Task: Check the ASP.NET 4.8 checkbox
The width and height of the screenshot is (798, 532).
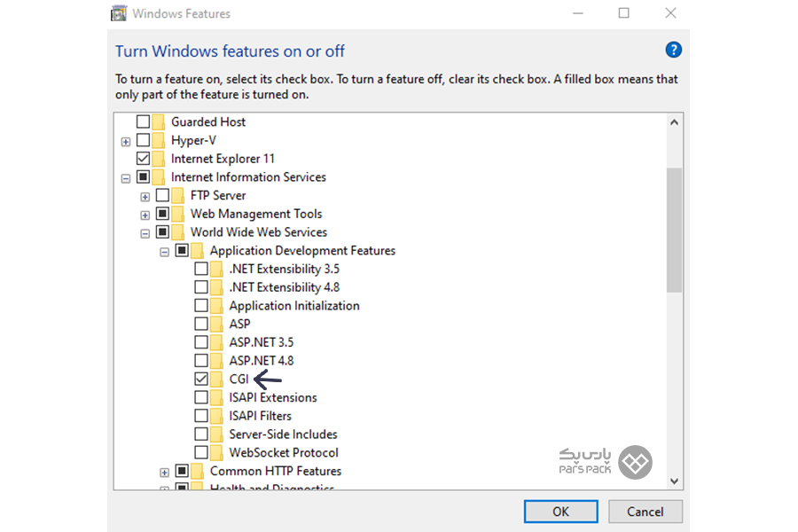Action: coord(201,361)
